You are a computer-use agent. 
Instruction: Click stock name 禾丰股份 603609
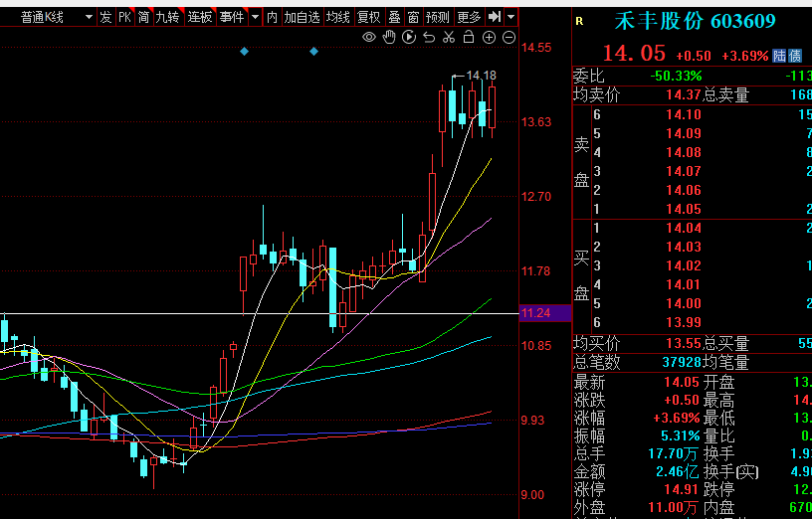pyautogui.click(x=695, y=21)
